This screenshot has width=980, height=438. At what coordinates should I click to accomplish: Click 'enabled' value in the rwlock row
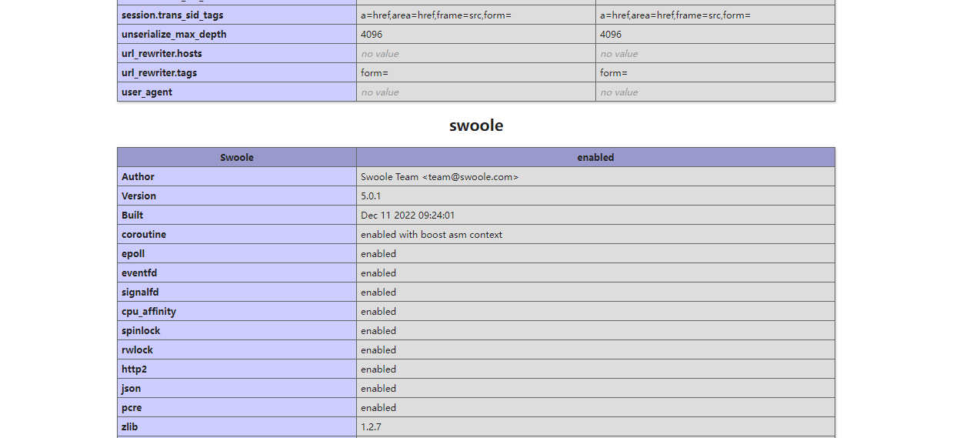pyautogui.click(x=378, y=349)
